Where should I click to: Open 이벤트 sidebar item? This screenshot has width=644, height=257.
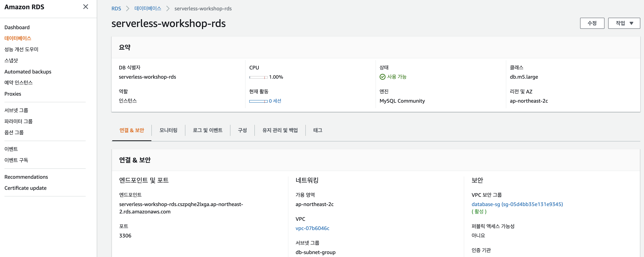(x=11, y=149)
